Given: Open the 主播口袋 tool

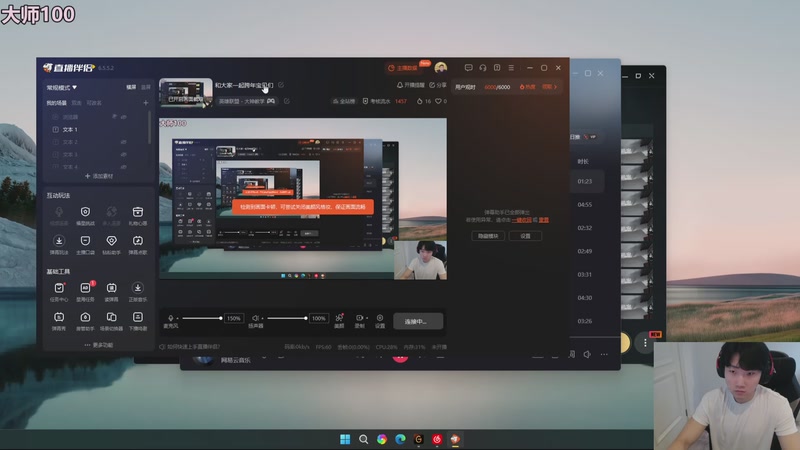Looking at the screenshot, I should (85, 245).
